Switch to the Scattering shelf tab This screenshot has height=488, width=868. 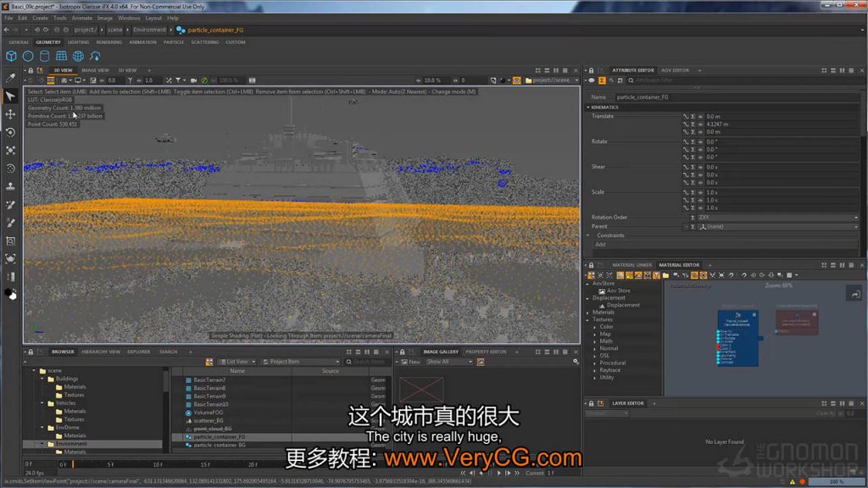point(205,42)
